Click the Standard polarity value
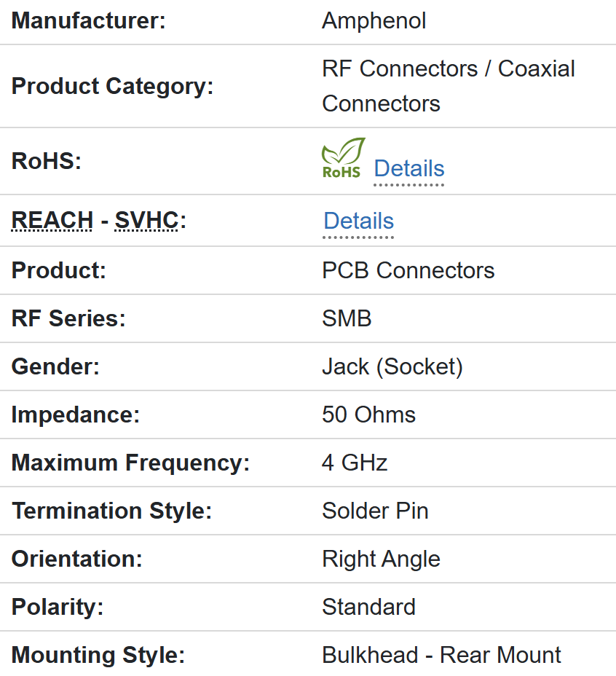Viewport: 616px width, 676px height. [368, 607]
